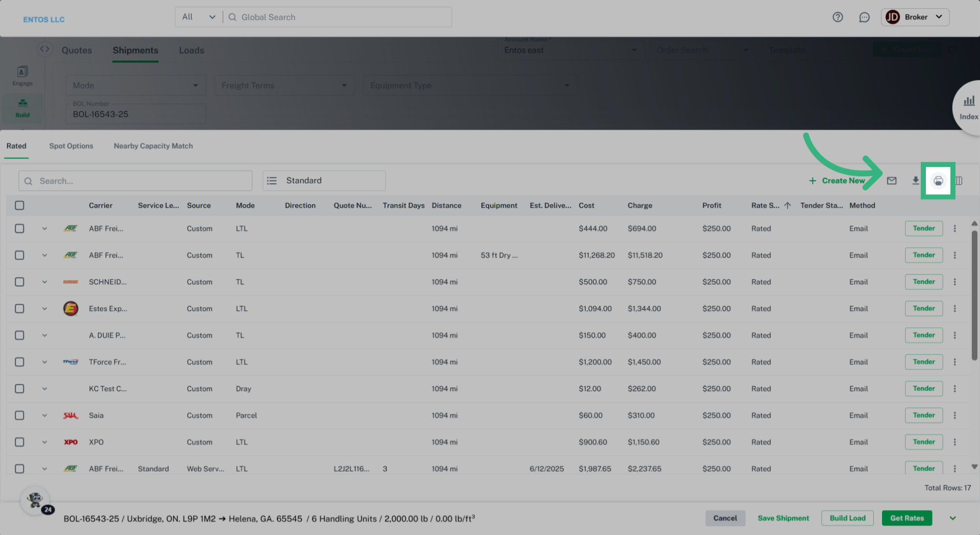Expand the Estes Express rate row
This screenshot has height=535, width=980.
44,308
